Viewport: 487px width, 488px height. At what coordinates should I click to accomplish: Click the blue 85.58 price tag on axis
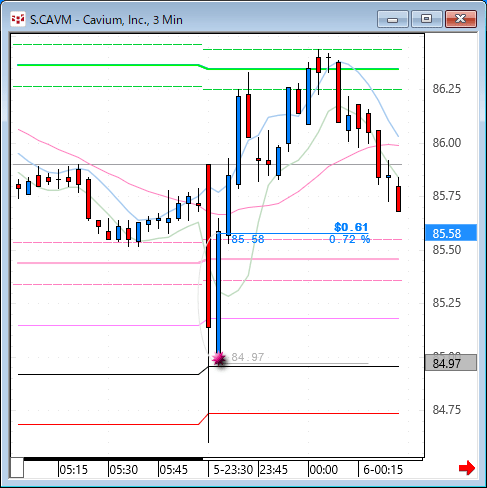(x=451, y=233)
